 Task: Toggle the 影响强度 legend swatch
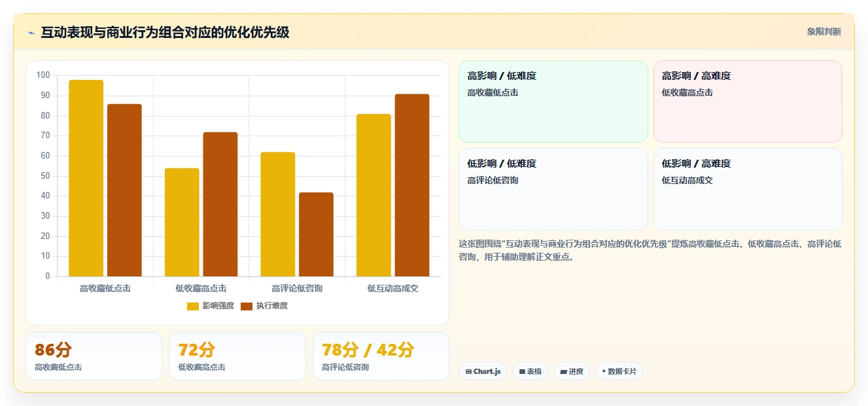[x=193, y=306]
